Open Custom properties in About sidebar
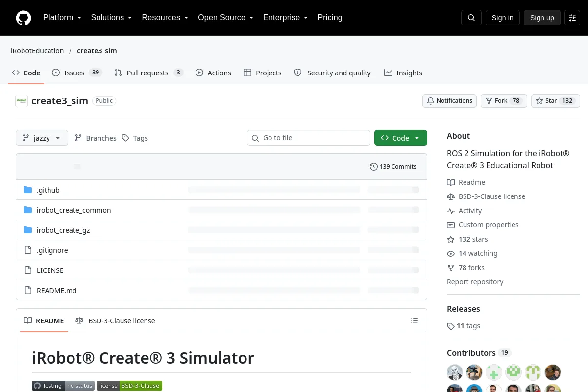The image size is (588, 392). coord(483,225)
